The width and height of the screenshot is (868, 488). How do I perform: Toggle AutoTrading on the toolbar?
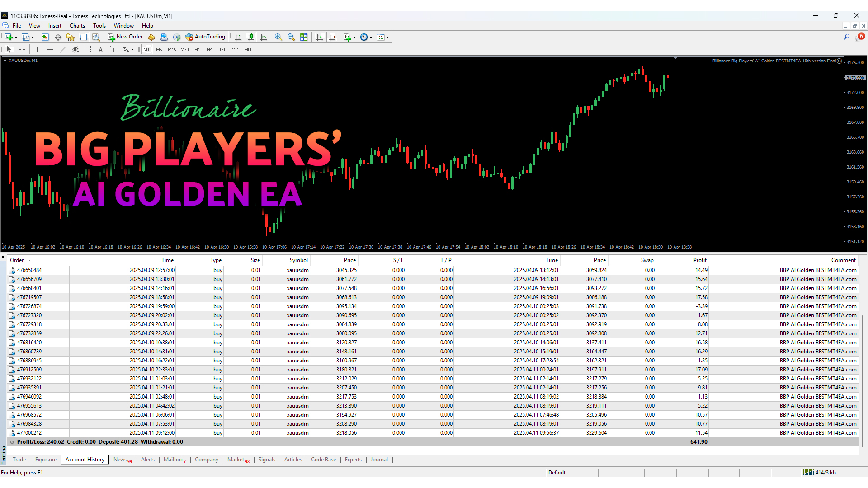pyautogui.click(x=205, y=37)
